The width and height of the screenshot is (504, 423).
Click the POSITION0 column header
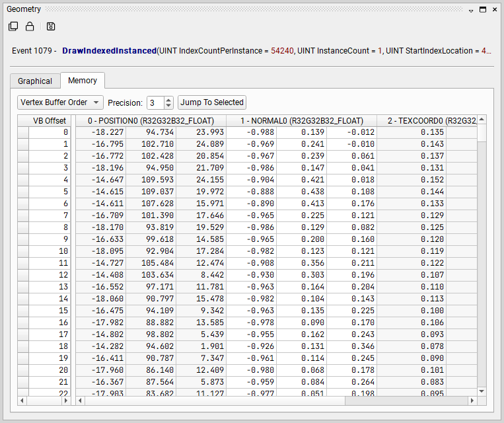151,120
